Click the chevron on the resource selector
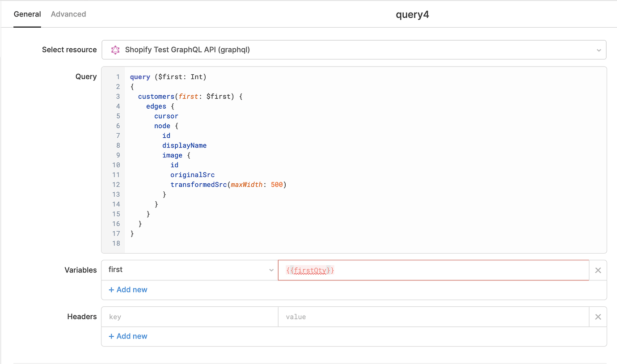The height and width of the screenshot is (364, 617). pyautogui.click(x=599, y=50)
